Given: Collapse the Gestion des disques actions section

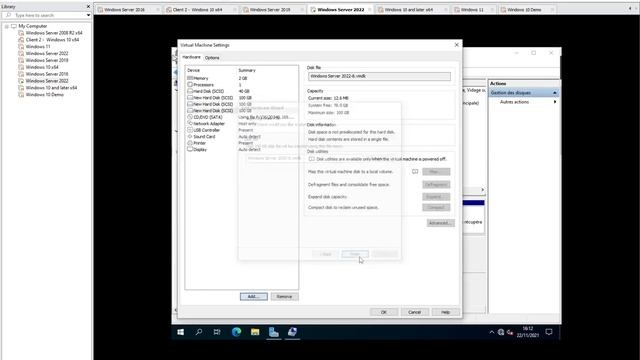Looking at the screenshot, I should coord(555,93).
